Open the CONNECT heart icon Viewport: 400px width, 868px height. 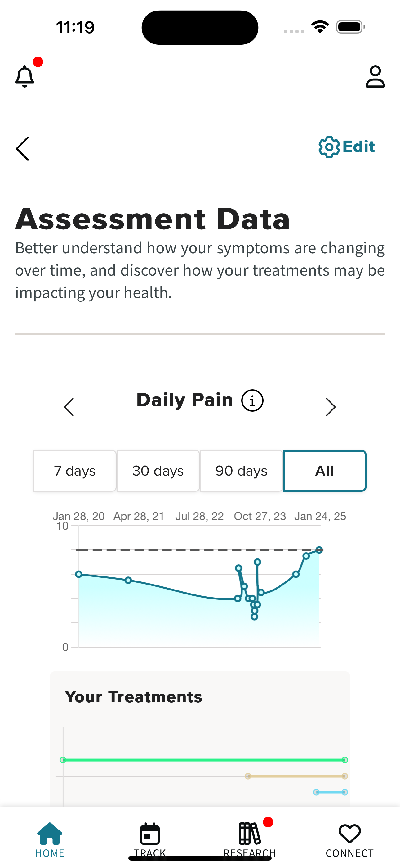(x=349, y=834)
